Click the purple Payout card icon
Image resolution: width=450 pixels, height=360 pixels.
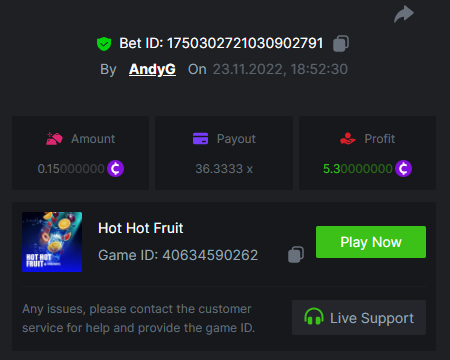(200, 138)
